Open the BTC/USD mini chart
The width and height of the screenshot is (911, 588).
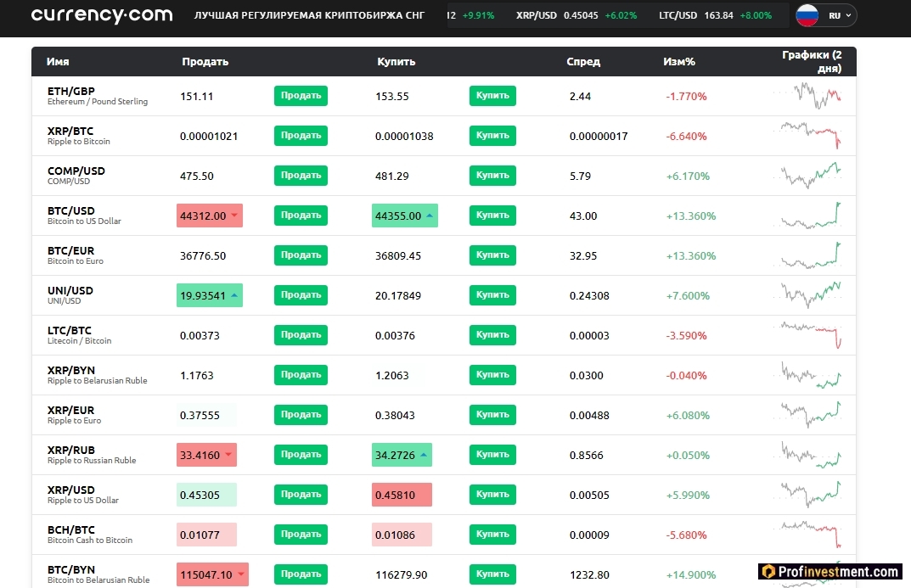(807, 216)
